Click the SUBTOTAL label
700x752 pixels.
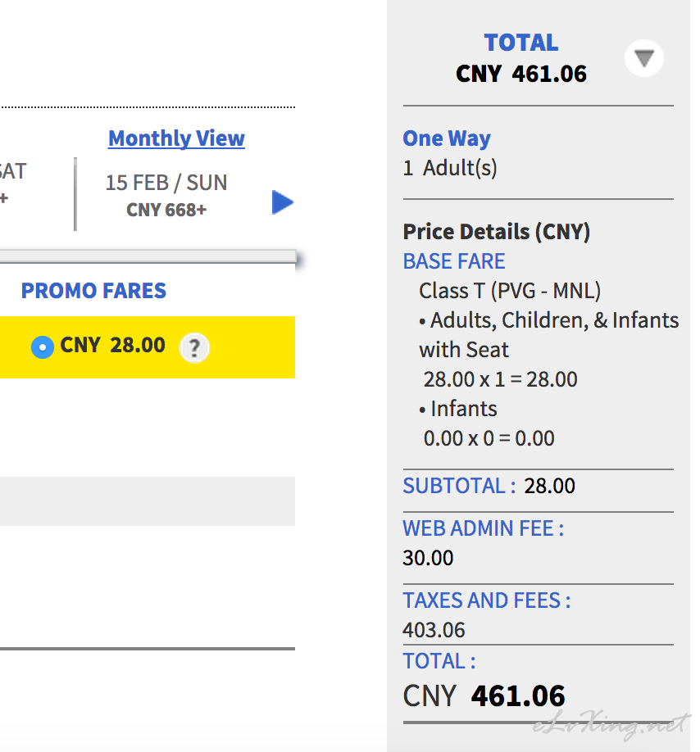[x=459, y=486]
